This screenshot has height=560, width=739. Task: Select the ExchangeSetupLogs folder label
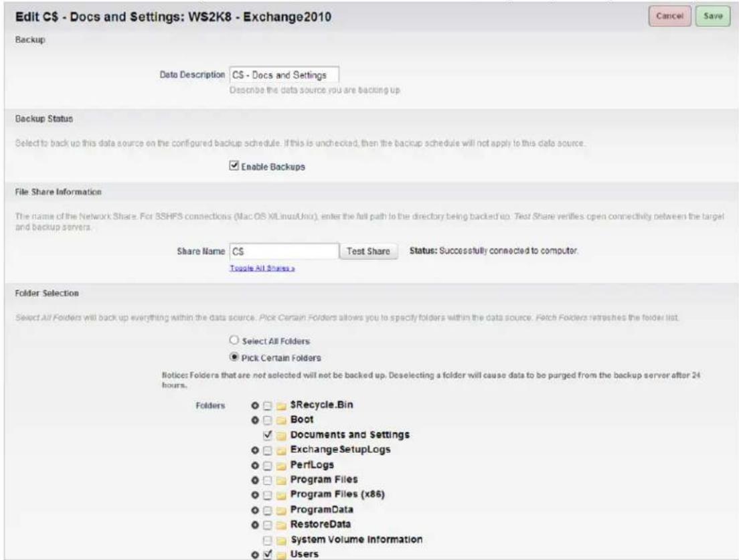[x=340, y=450]
